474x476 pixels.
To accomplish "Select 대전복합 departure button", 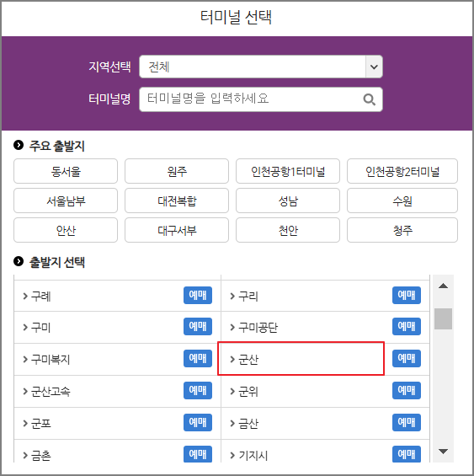I will (x=177, y=201).
